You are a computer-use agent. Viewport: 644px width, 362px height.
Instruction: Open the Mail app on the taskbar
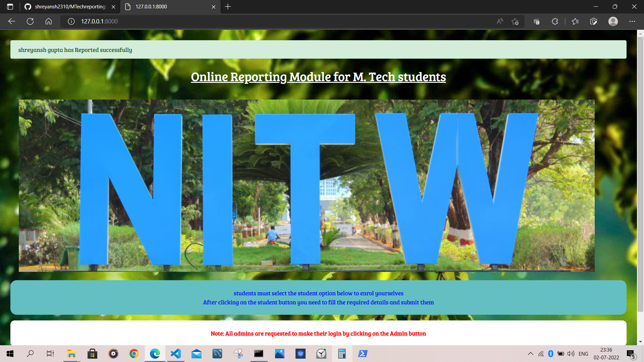click(197, 354)
